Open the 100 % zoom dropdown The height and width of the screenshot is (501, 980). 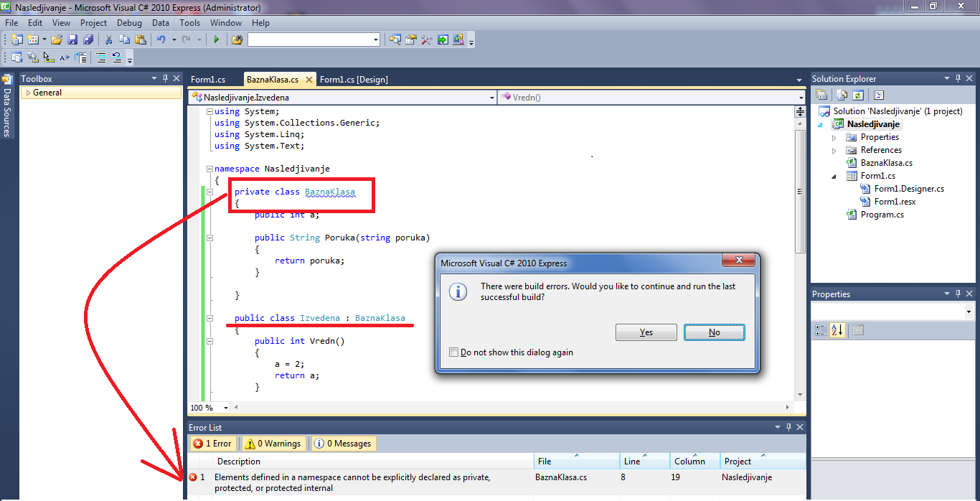tap(226, 408)
